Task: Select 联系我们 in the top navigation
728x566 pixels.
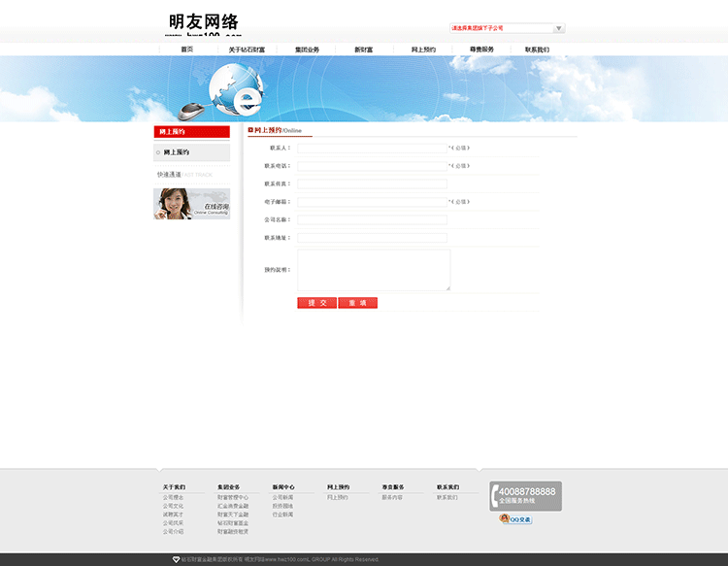Action: coord(537,50)
